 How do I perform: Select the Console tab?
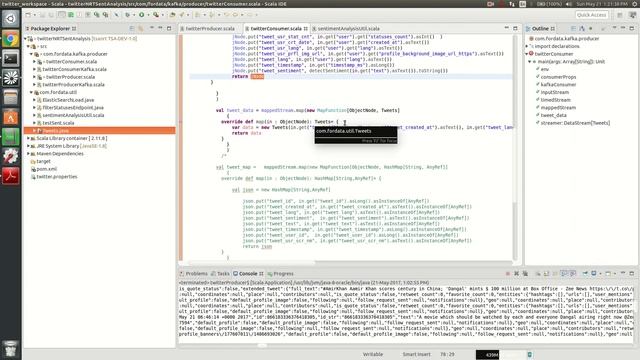[x=248, y=273]
